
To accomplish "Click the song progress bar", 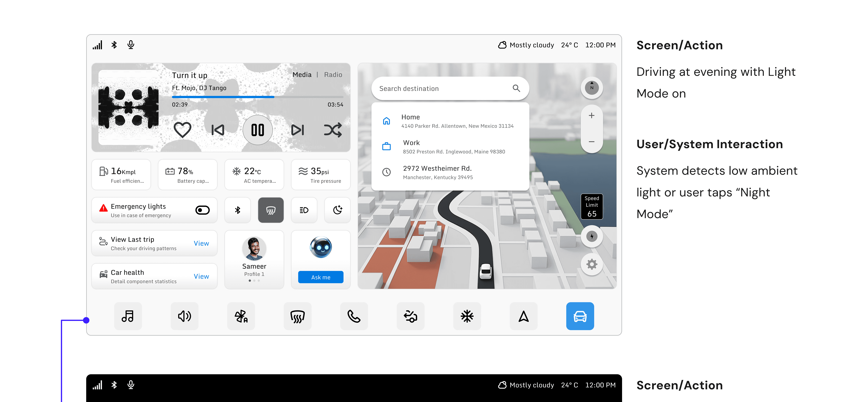I will coord(257,97).
